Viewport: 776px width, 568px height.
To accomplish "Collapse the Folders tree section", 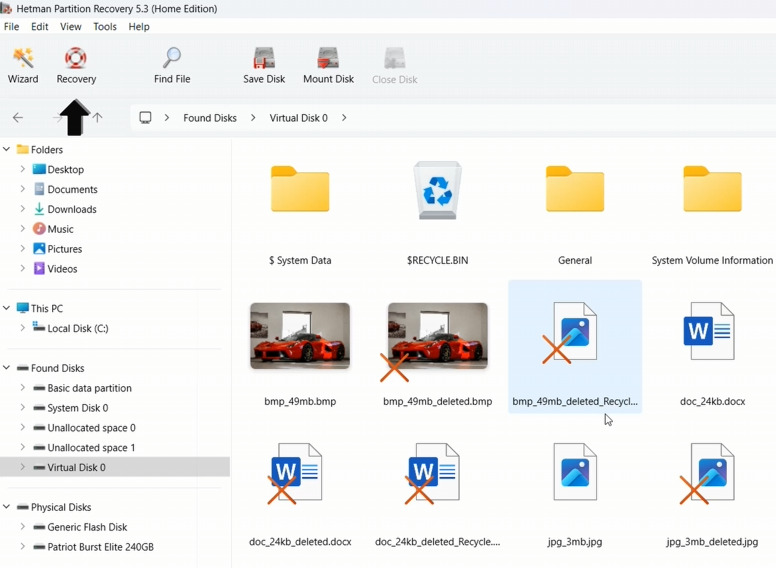I will point(6,149).
